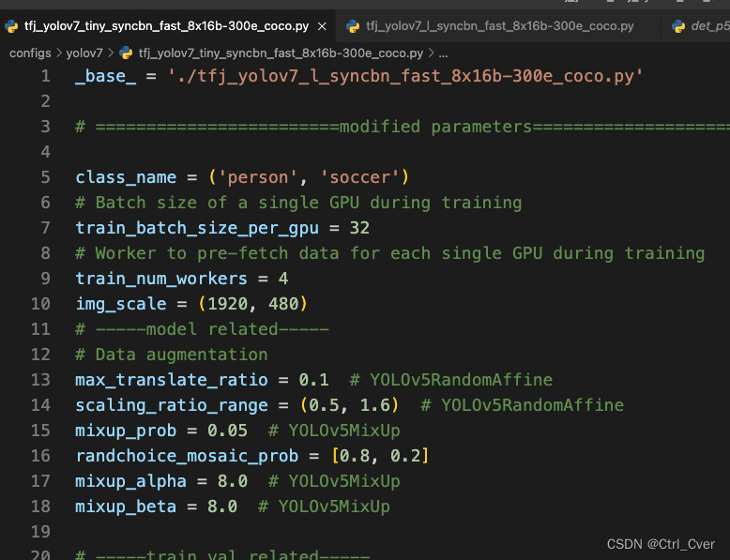Click the 0.8 value in randchoice_mosaic_prob
Screen dimensions: 730x560
click(x=355, y=456)
